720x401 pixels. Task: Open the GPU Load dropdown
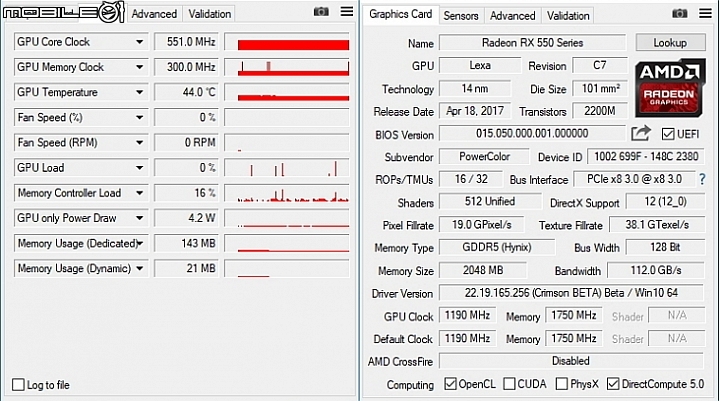point(139,168)
